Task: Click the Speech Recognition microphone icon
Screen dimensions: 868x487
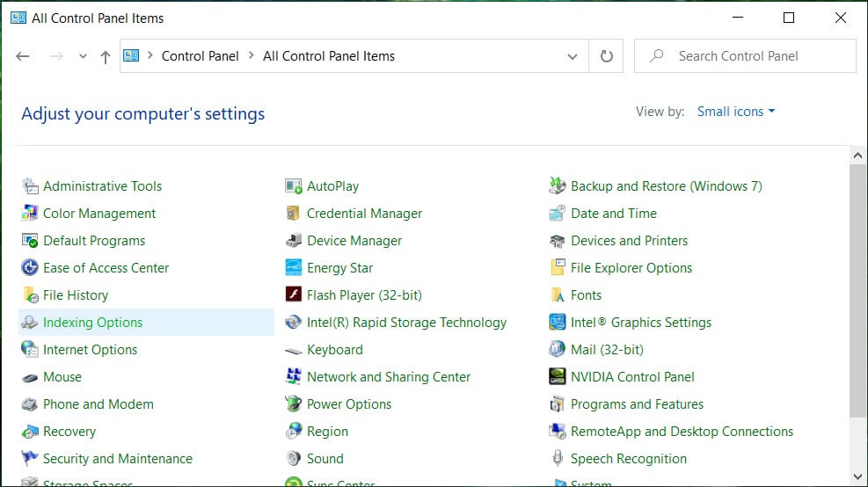Action: pos(557,458)
